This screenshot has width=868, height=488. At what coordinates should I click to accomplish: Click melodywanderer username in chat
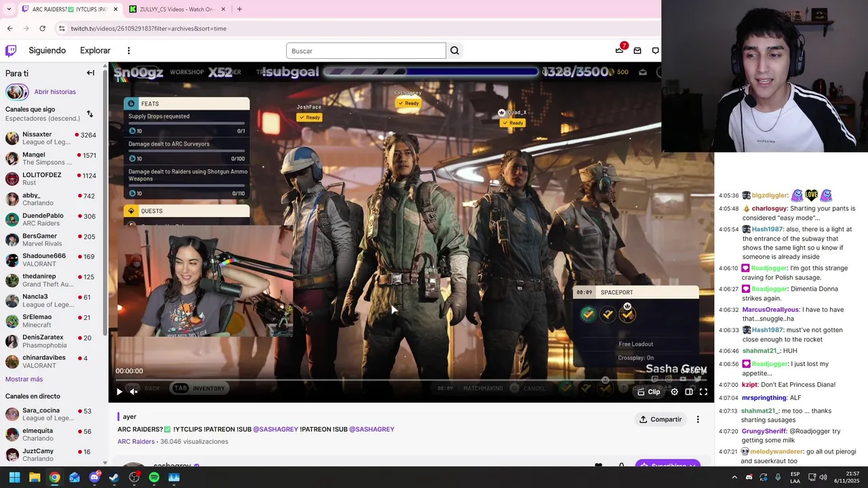(776, 451)
